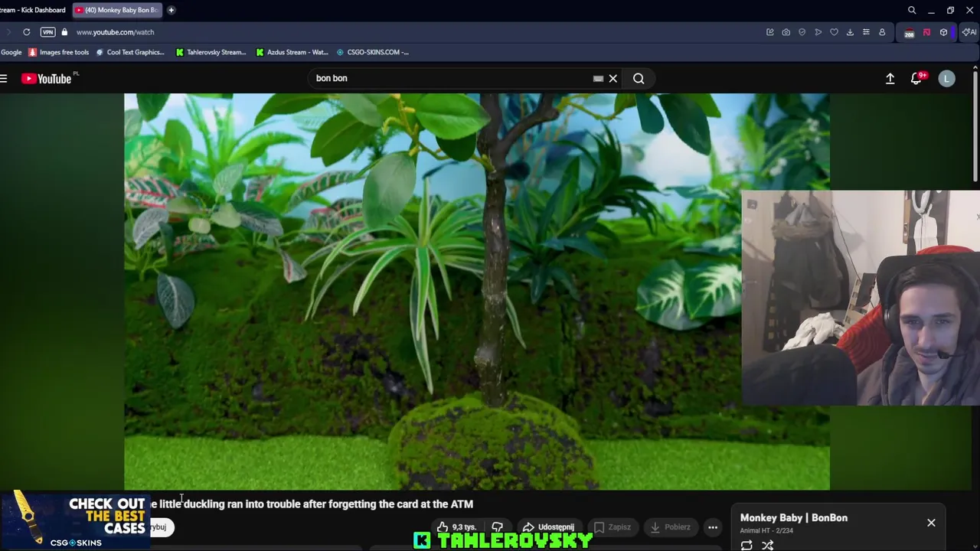Click the Pobierz download button

pyautogui.click(x=671, y=527)
